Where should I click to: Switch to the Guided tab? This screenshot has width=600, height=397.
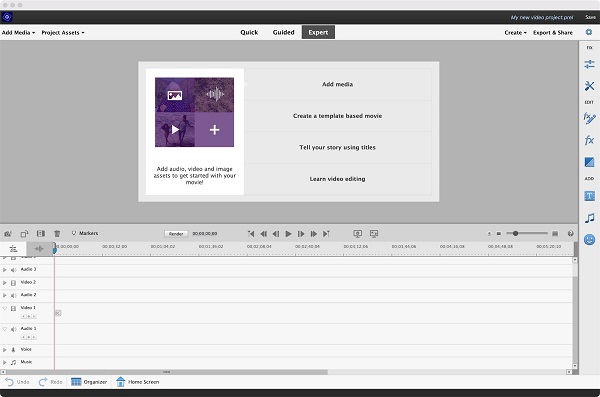tap(284, 33)
